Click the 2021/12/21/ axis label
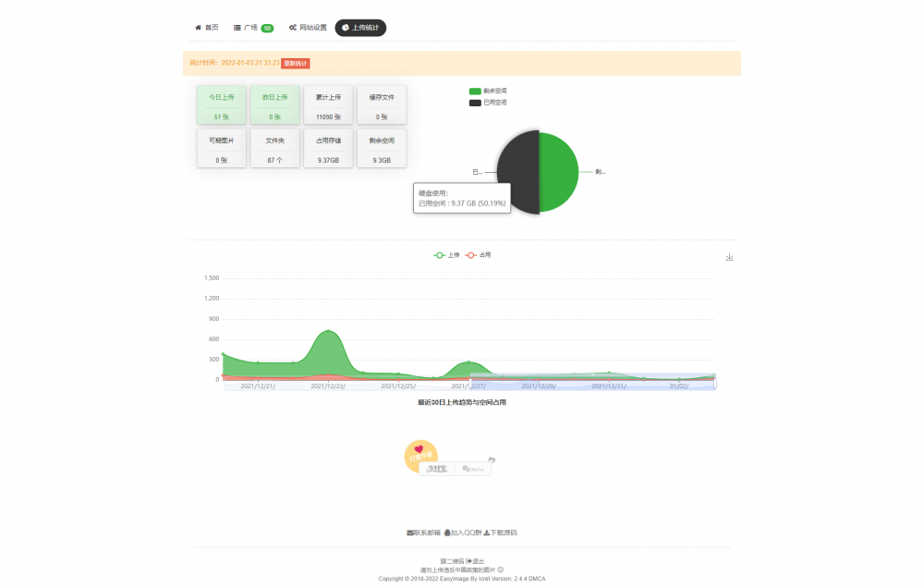Screen dimensions: 924x588 pos(258,386)
